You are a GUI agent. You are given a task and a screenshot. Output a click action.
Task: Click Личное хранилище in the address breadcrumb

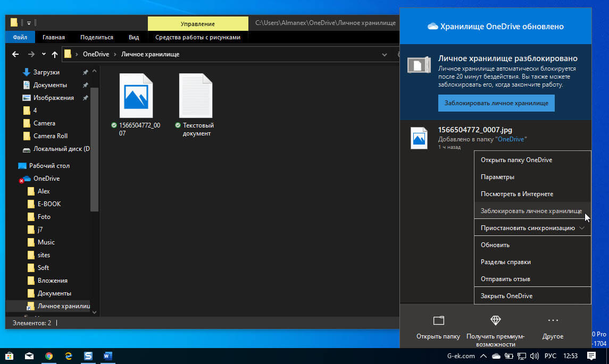[150, 54]
